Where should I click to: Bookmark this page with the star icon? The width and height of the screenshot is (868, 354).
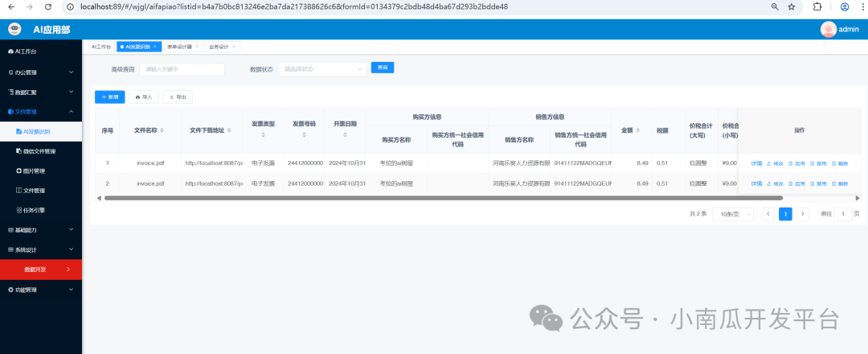pyautogui.click(x=792, y=6)
